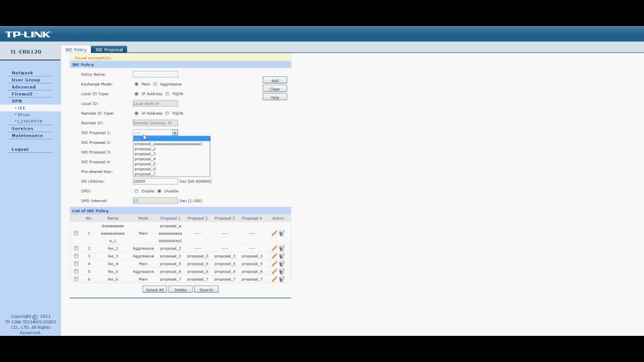Focus the SA Lifetime field
644x362 pixels.
(155, 181)
